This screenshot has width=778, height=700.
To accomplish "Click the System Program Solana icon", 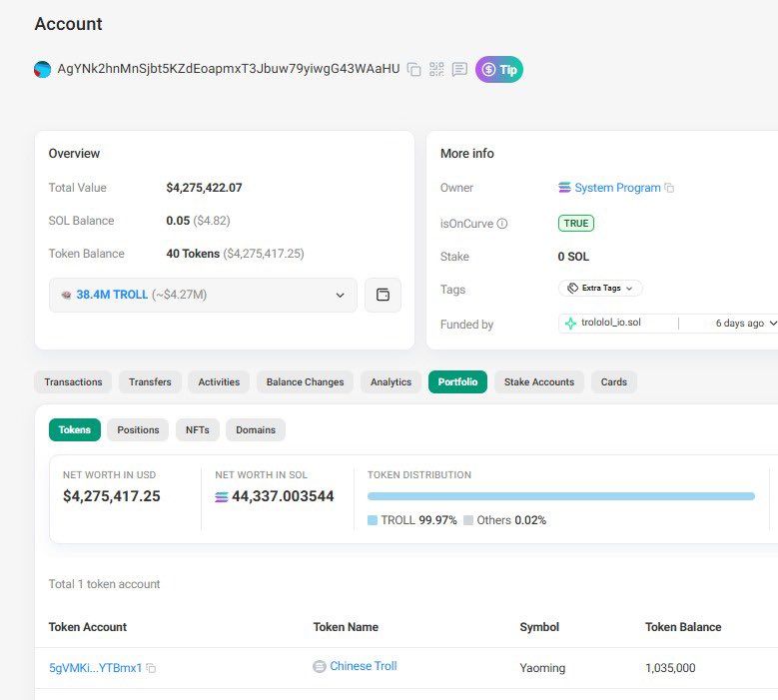I will click(x=564, y=188).
